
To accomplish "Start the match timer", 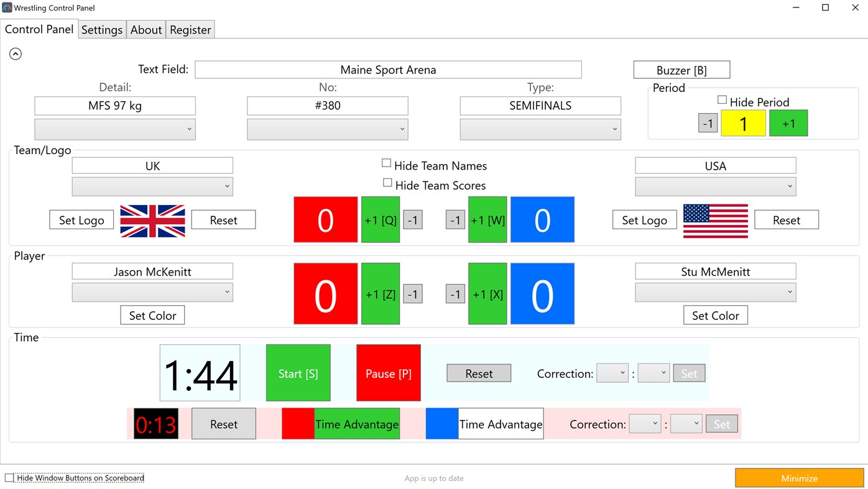I will click(x=298, y=372).
